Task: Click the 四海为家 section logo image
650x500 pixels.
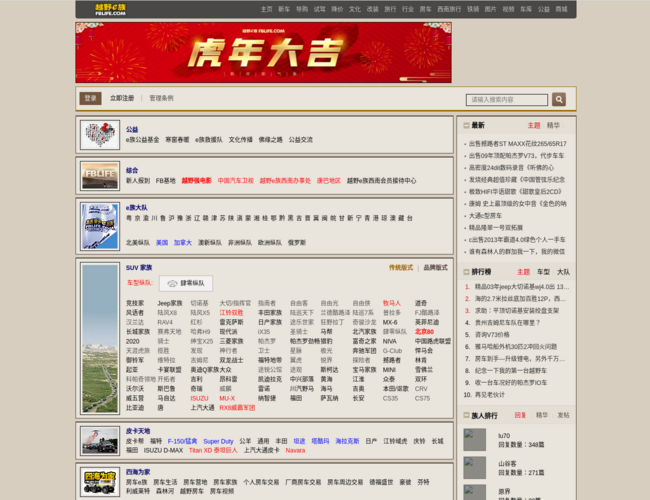Action: 100,481
